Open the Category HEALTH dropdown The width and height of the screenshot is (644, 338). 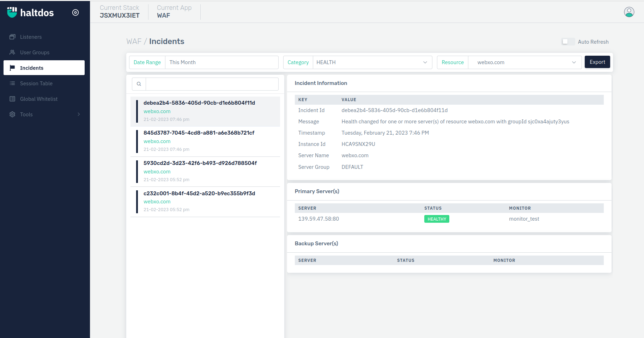click(x=372, y=62)
